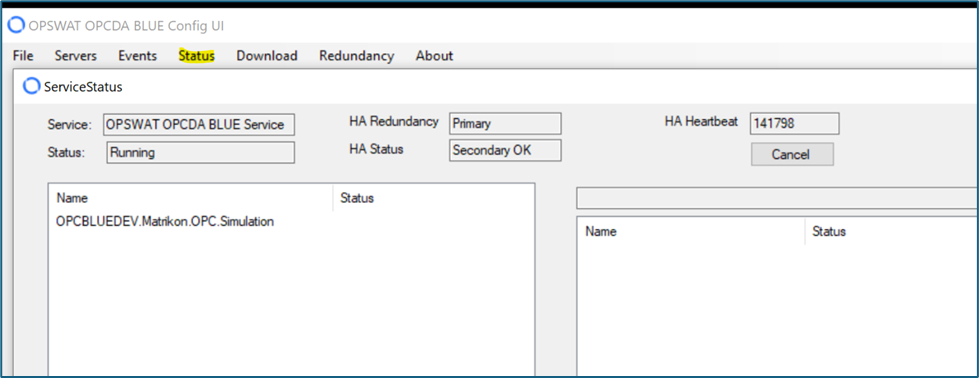The width and height of the screenshot is (979, 378).
Task: Click Status column header in left list
Action: tap(433, 198)
